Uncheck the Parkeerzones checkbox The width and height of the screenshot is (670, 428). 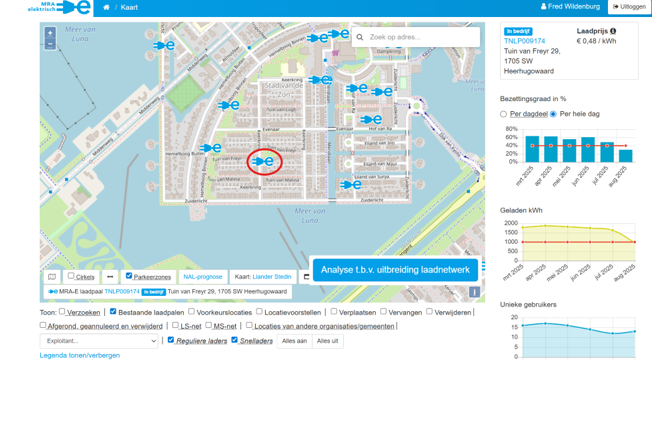pyautogui.click(x=129, y=277)
